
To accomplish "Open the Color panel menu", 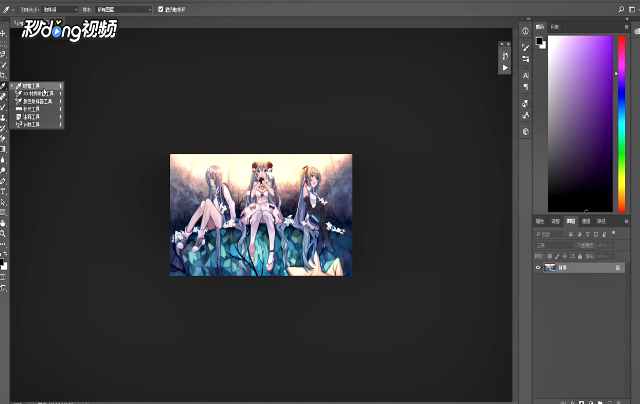I will point(626,27).
